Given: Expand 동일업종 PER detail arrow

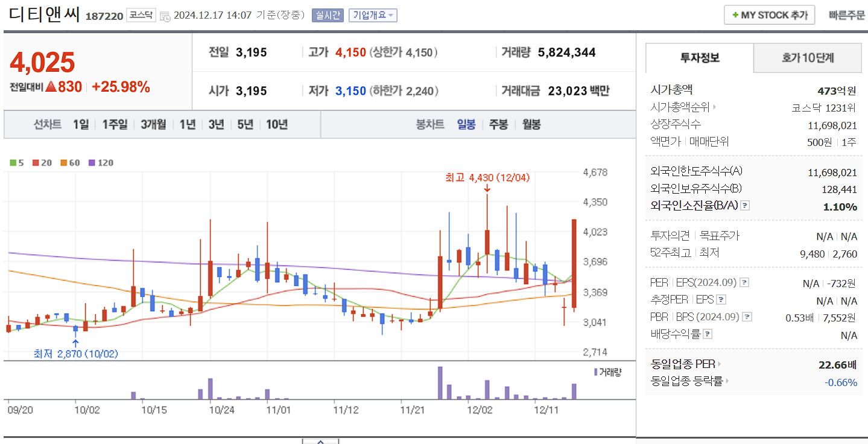Looking at the screenshot, I should pyautogui.click(x=720, y=364).
